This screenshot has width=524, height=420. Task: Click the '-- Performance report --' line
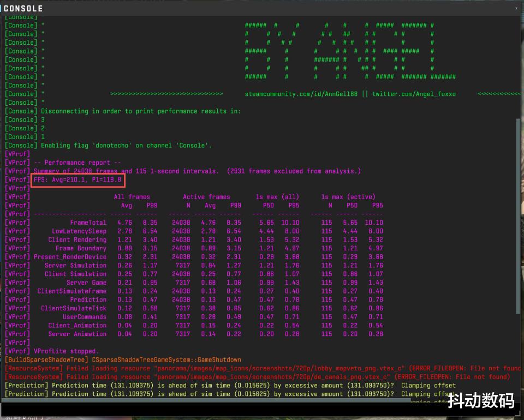78,163
